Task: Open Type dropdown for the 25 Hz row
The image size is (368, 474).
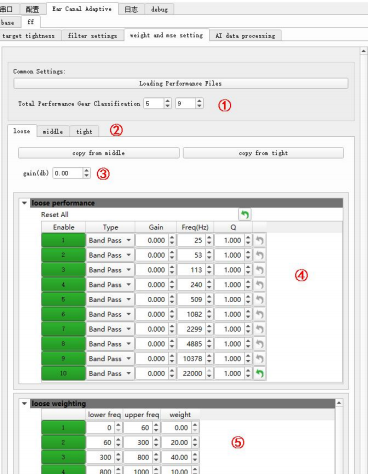Action: click(110, 240)
